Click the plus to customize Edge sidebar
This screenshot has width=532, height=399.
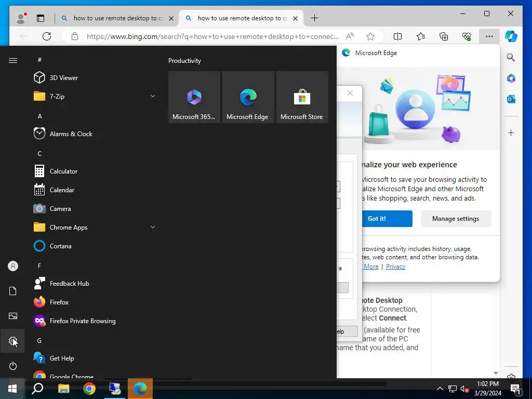pos(511,132)
